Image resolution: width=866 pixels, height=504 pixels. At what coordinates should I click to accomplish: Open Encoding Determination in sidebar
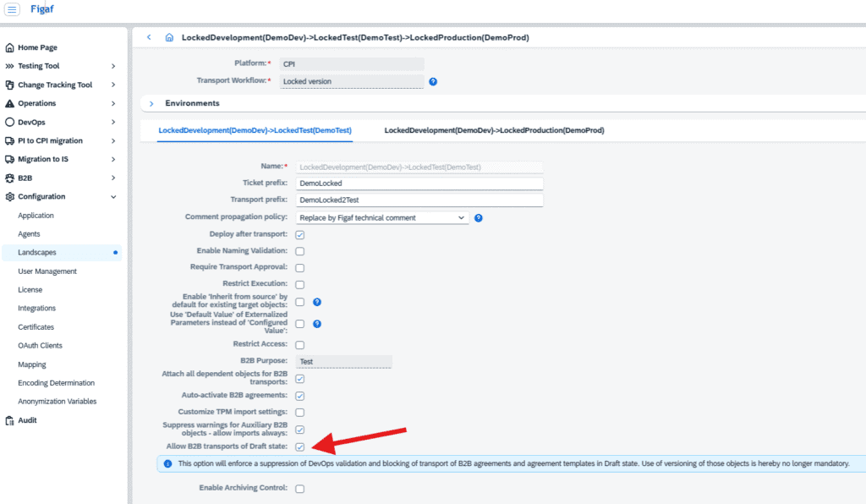coord(57,382)
